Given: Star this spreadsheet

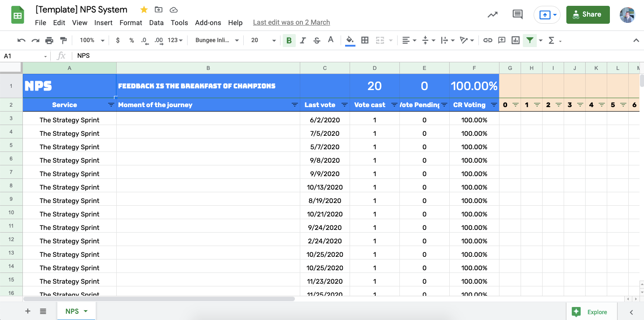Looking at the screenshot, I should pyautogui.click(x=144, y=9).
